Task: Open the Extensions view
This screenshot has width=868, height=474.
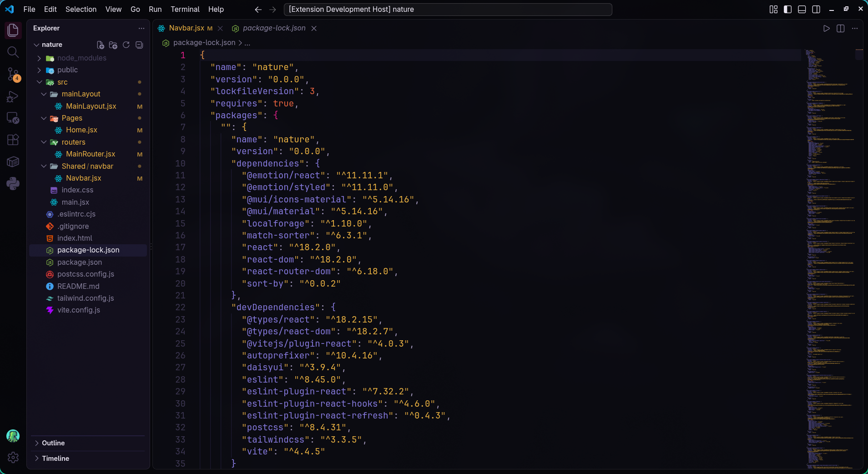Action: coord(13,140)
